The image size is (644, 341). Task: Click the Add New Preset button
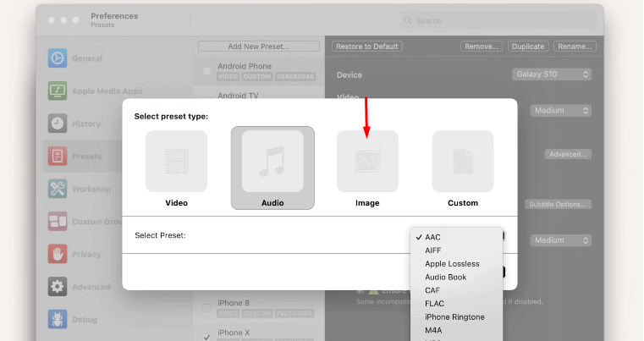click(258, 47)
